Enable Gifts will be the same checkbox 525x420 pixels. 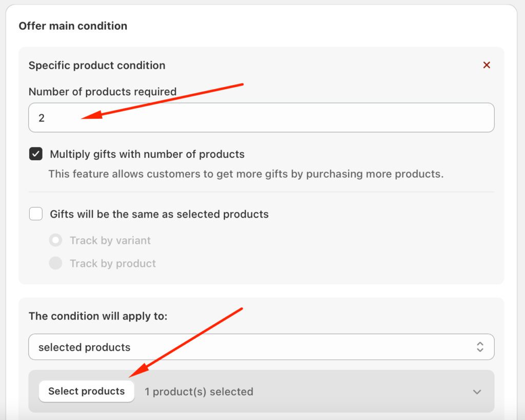point(36,214)
